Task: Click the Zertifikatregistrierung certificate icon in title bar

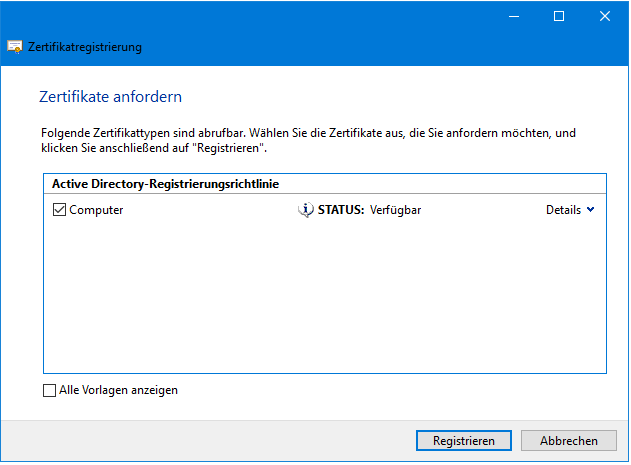Action: tap(15, 47)
